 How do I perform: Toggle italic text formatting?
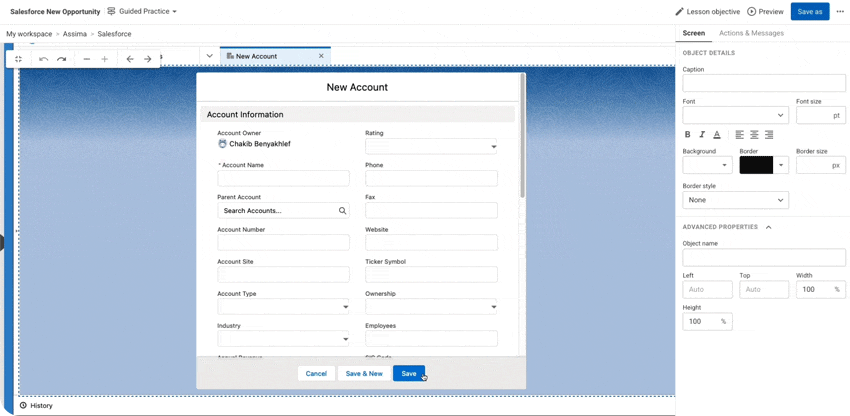tap(702, 134)
